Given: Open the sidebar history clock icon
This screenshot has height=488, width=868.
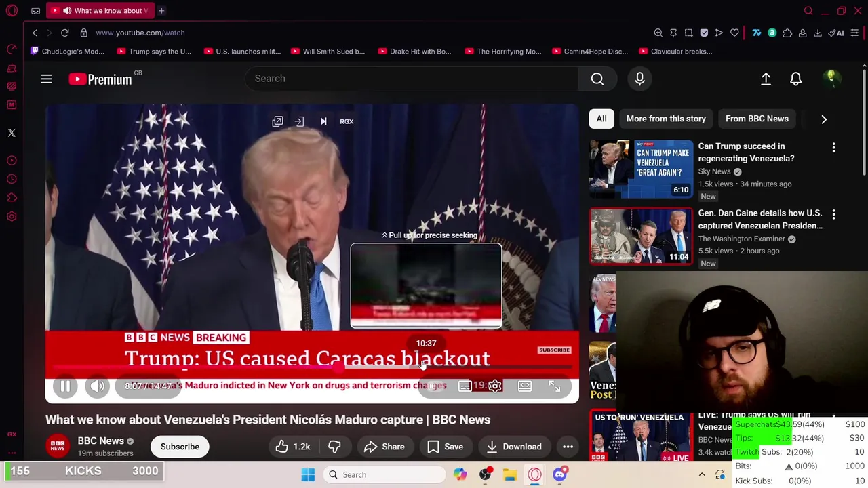Looking at the screenshot, I should click(12, 179).
